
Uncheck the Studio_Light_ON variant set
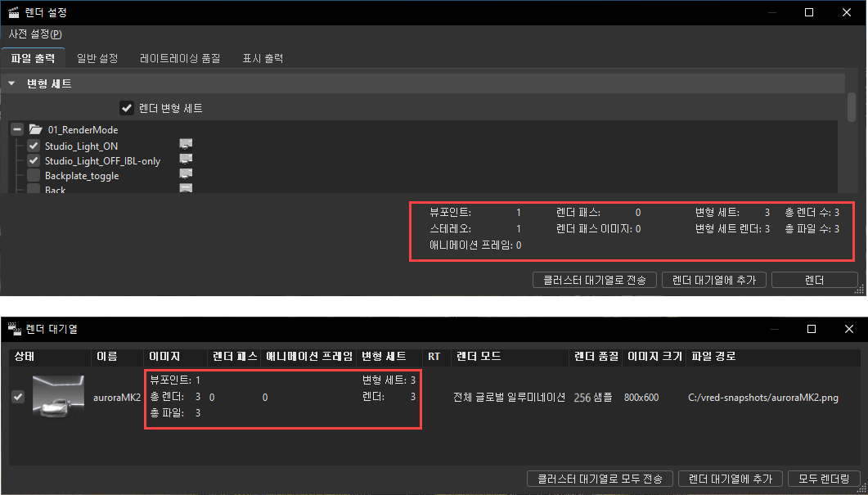tap(33, 146)
